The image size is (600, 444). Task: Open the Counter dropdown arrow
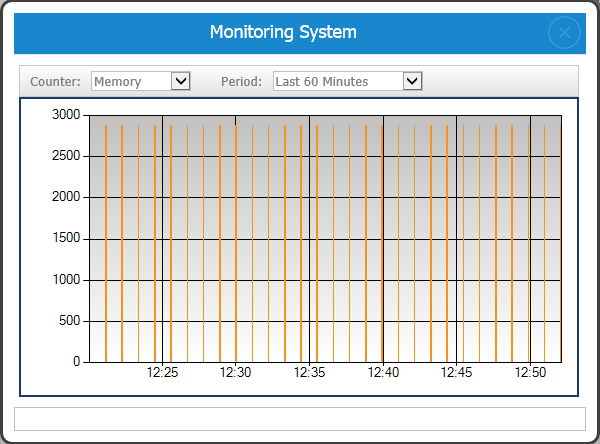[181, 81]
